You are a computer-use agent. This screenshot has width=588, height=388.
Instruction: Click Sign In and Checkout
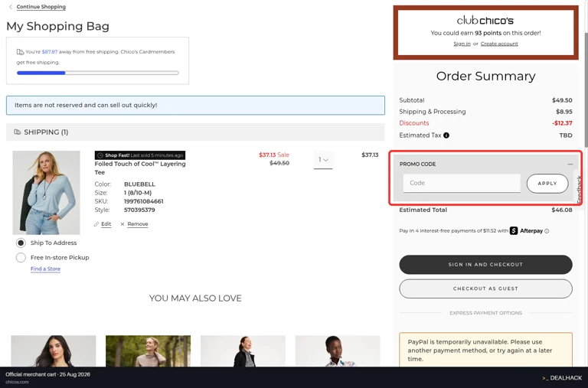pos(485,264)
